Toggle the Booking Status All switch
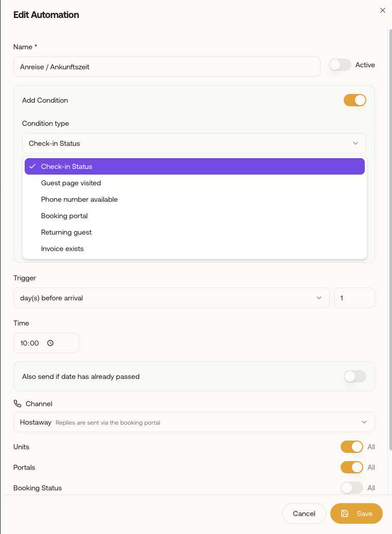Screen dimensions: 392x534 pyautogui.click(x=352, y=488)
